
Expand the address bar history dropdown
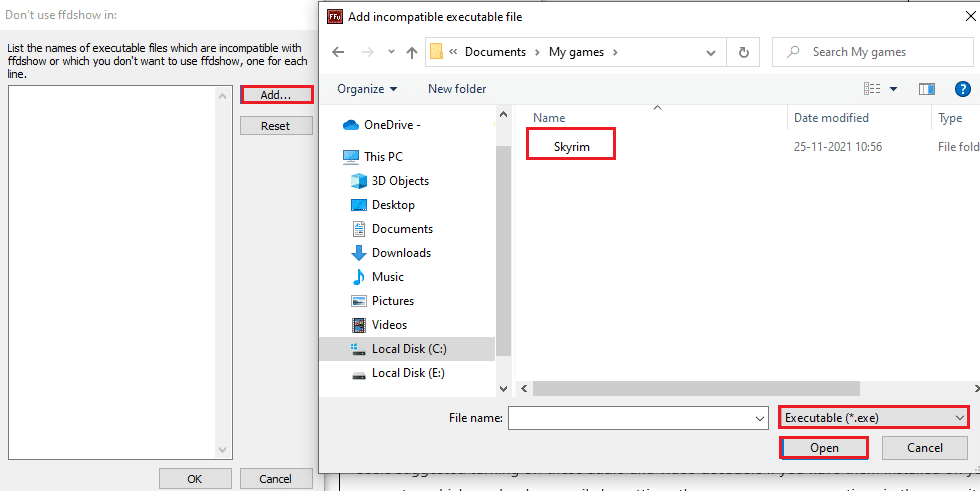pyautogui.click(x=711, y=52)
